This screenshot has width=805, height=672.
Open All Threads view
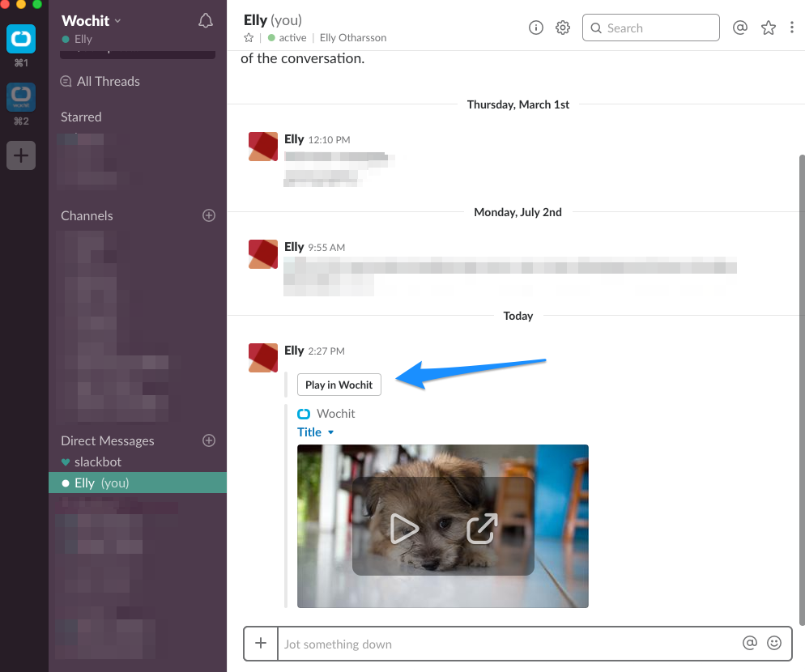(100, 81)
